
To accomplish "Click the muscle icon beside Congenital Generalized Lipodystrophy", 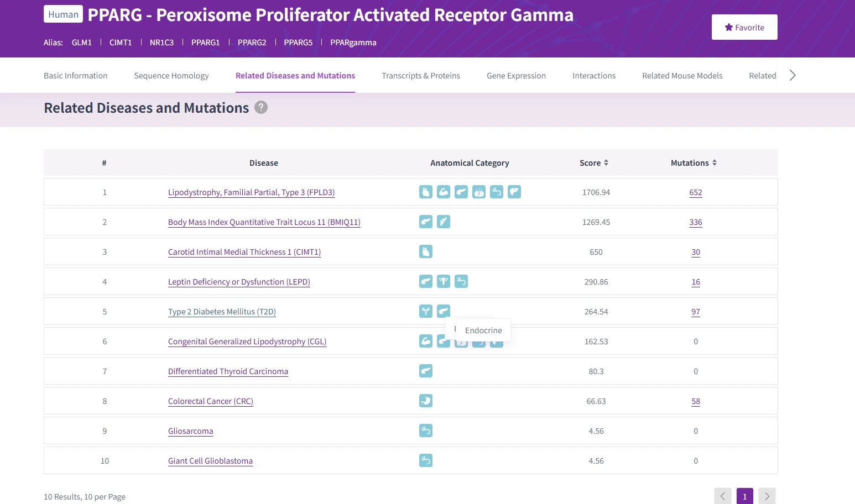I will click(425, 341).
